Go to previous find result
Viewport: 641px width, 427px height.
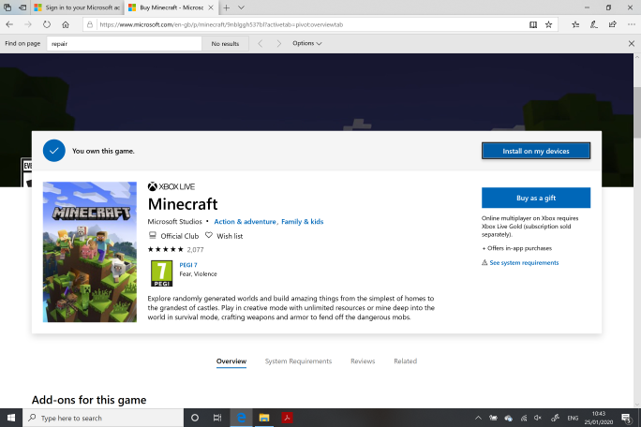tap(260, 43)
